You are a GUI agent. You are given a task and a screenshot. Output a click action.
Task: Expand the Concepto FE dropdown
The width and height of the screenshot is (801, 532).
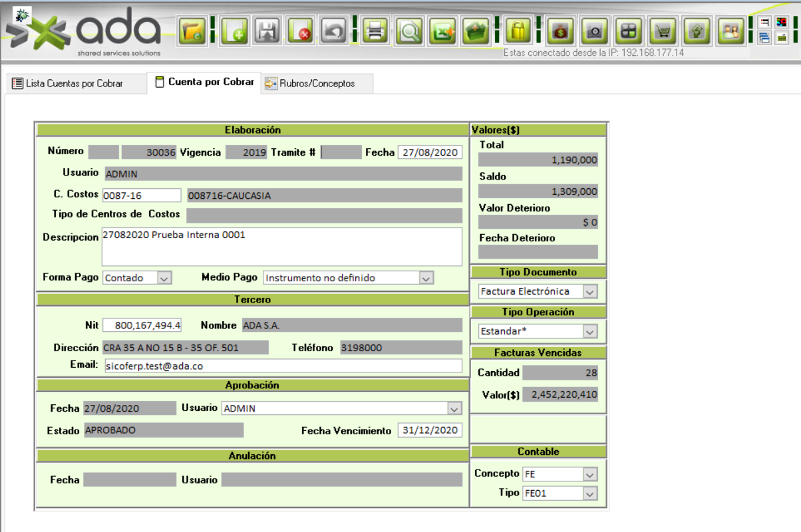589,474
